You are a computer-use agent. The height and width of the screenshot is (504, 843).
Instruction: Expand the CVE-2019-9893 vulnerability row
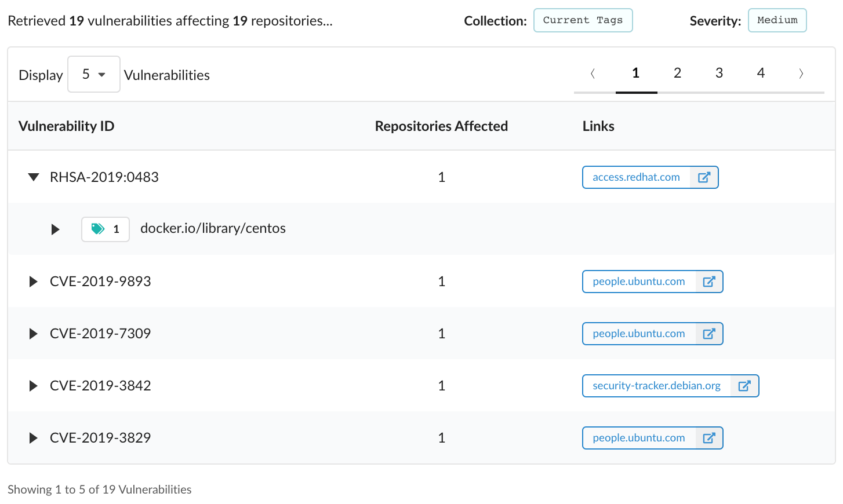(x=33, y=282)
